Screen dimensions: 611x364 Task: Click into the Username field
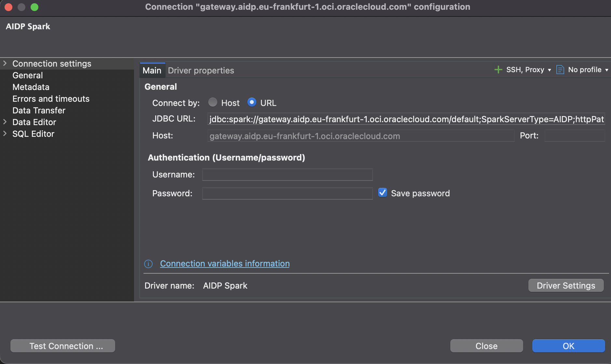tap(287, 175)
